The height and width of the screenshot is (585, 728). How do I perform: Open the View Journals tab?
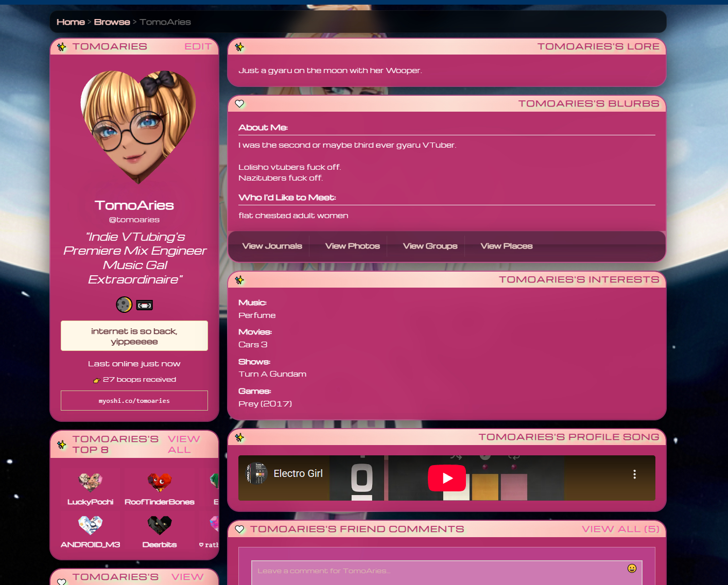272,246
